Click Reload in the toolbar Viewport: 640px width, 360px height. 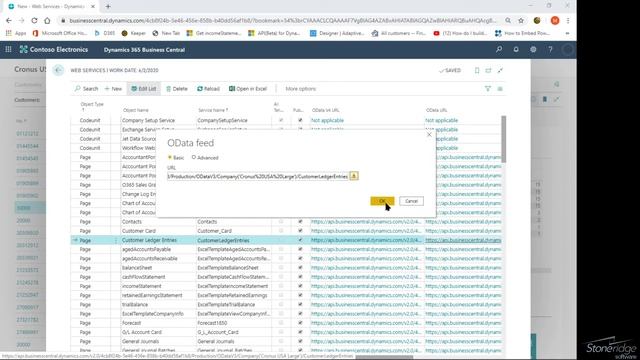coord(208,89)
